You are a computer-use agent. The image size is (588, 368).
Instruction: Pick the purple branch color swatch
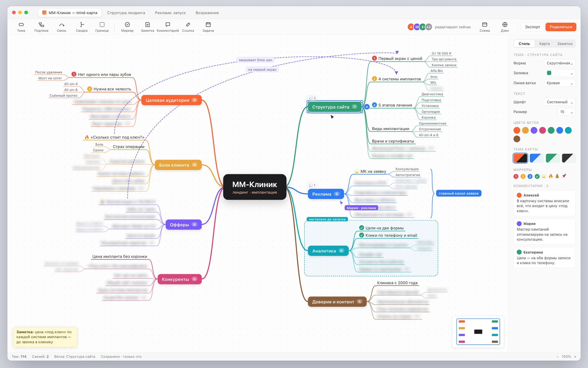coord(534,130)
